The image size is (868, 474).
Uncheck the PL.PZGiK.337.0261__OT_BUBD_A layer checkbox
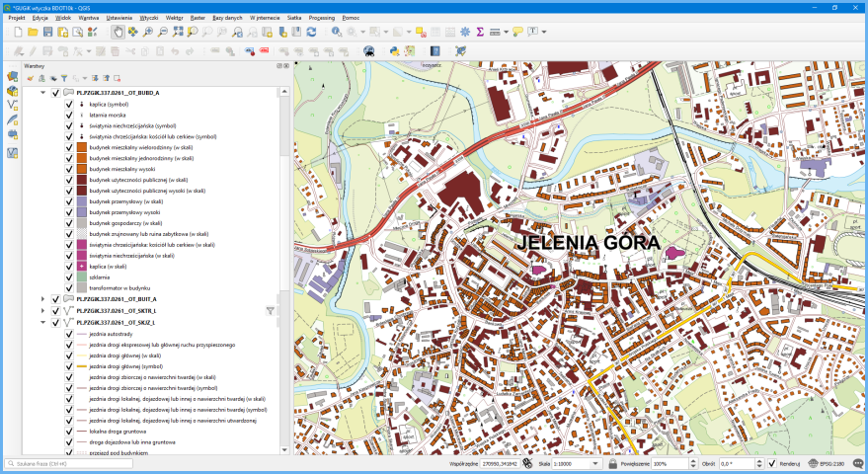(x=55, y=93)
